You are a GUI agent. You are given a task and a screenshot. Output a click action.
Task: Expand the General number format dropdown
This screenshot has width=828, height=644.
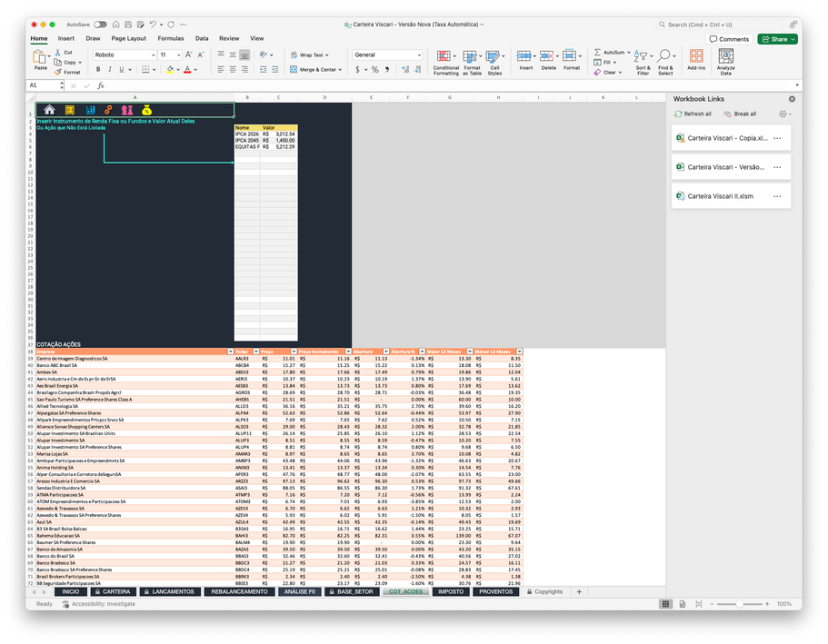point(418,55)
